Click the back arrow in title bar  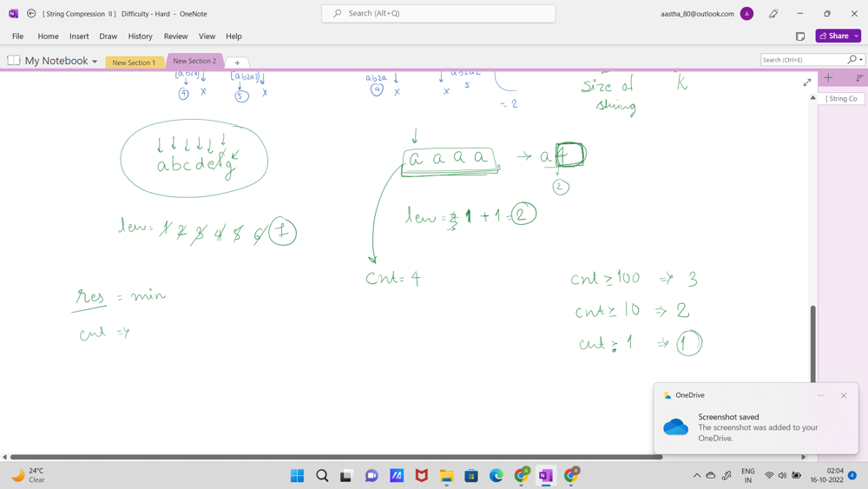(x=31, y=14)
